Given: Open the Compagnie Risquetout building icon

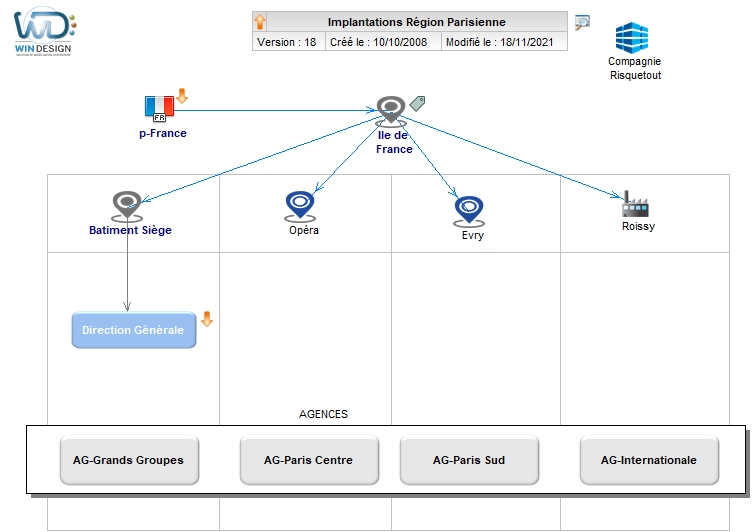Looking at the screenshot, I should point(632,37).
